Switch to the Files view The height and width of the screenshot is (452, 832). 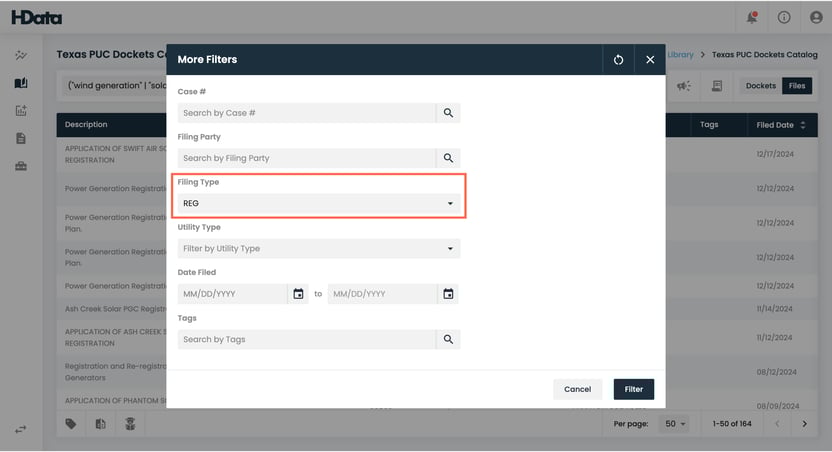[797, 86]
